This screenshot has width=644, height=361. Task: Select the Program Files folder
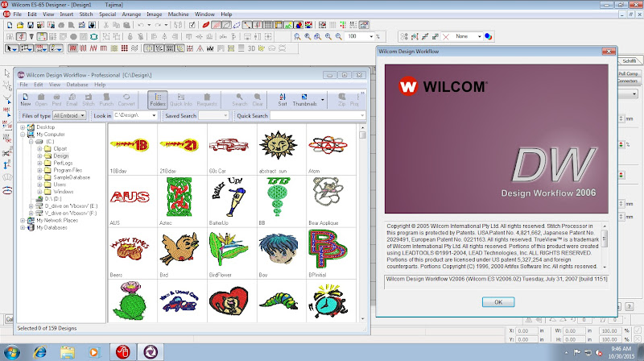(x=68, y=170)
